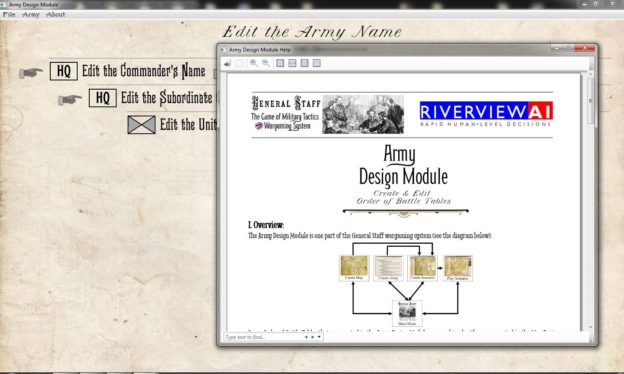
Task: Click the Play Scenario thumbnail in diagram
Action: point(458,268)
